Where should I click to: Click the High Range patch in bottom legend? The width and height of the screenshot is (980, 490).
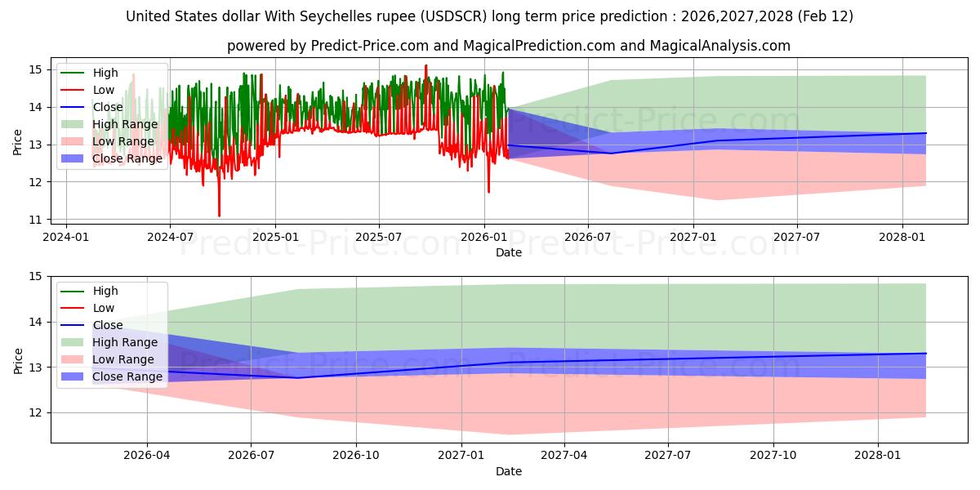[x=73, y=343]
